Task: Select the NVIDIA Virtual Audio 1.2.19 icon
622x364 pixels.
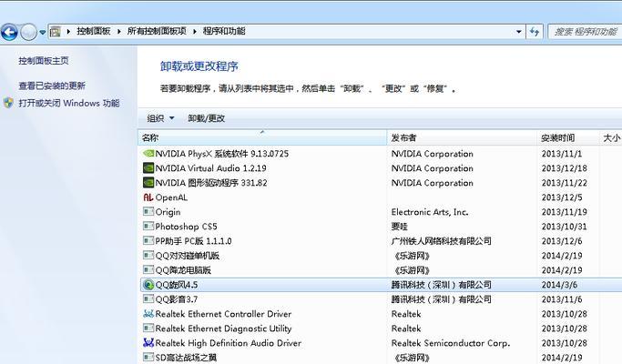Action: (148, 168)
